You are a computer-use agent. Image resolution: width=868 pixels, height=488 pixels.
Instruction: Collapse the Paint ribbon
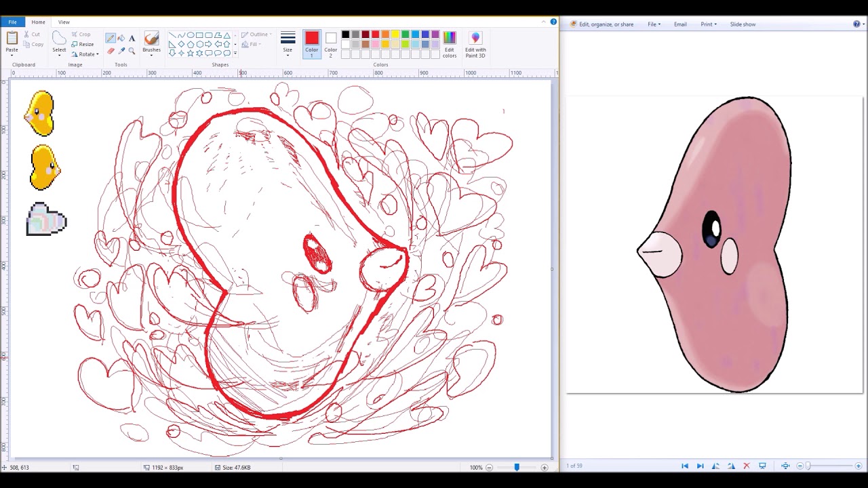tap(544, 22)
